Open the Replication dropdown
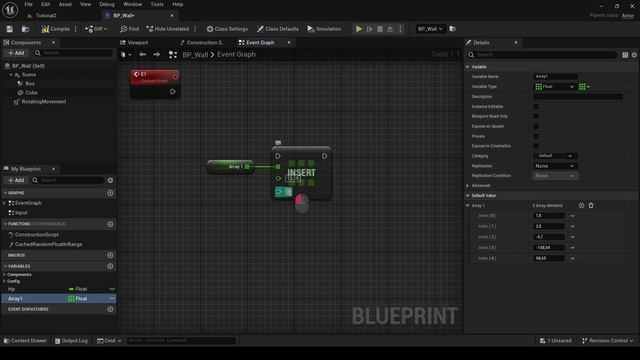The width and height of the screenshot is (640, 360). coord(555,166)
